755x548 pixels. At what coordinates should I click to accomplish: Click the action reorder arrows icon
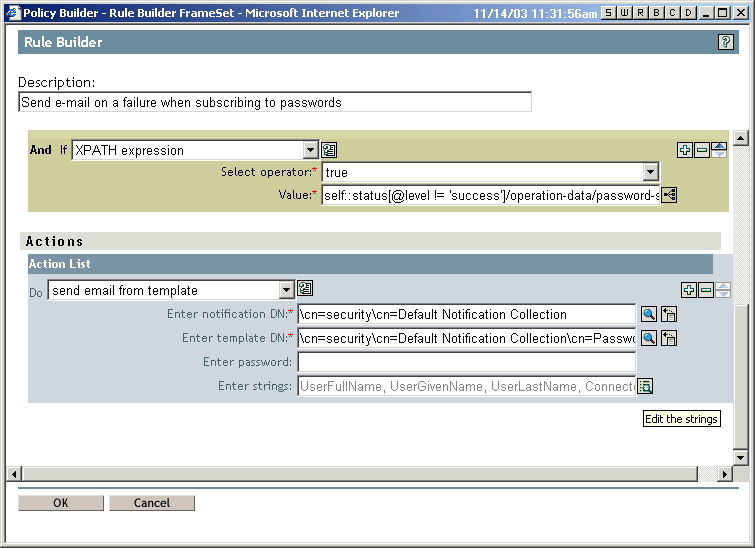tap(723, 290)
